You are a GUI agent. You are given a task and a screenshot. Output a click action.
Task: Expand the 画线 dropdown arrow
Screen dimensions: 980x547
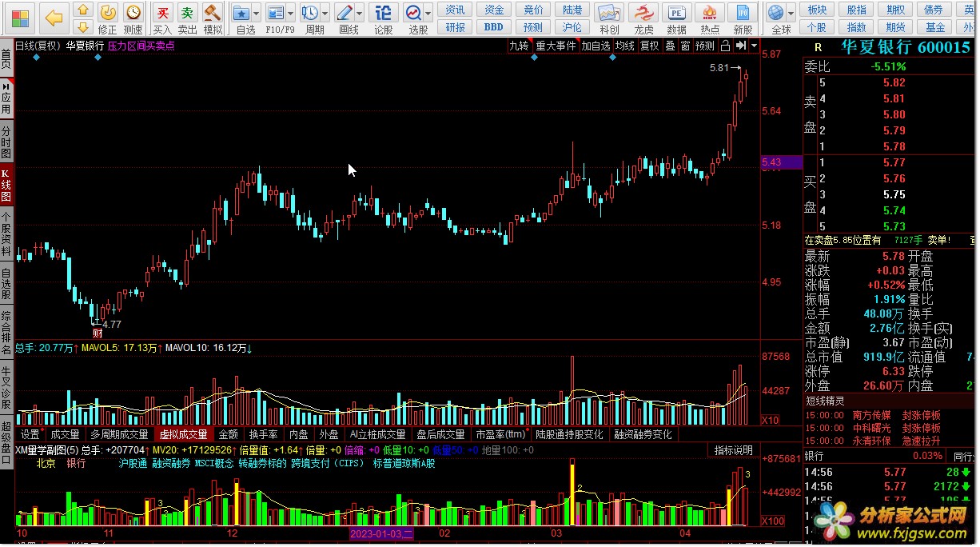[360, 14]
